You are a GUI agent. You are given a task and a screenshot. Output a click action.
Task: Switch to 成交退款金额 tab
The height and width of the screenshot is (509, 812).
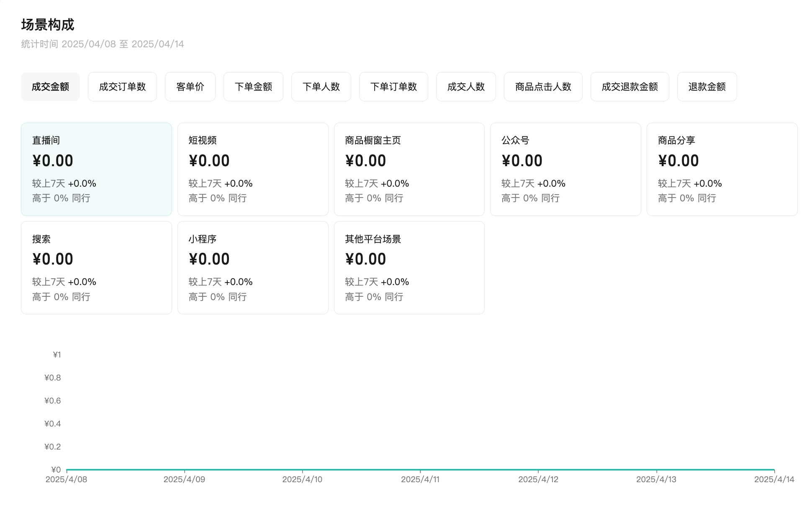coord(630,87)
